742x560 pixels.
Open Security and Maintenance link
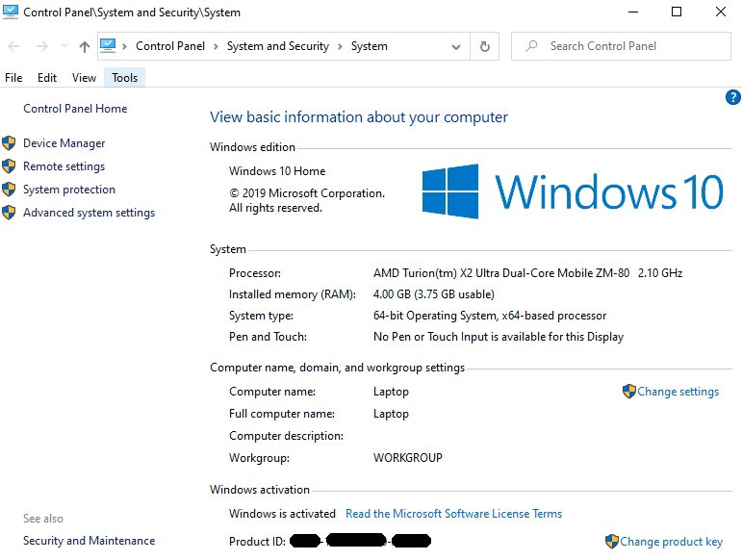[x=89, y=540]
